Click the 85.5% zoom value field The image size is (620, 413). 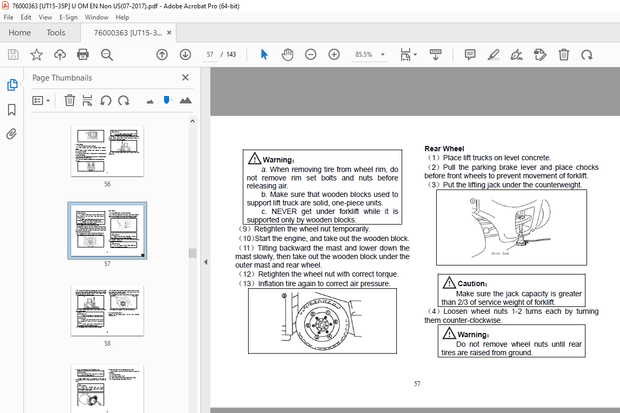point(364,55)
